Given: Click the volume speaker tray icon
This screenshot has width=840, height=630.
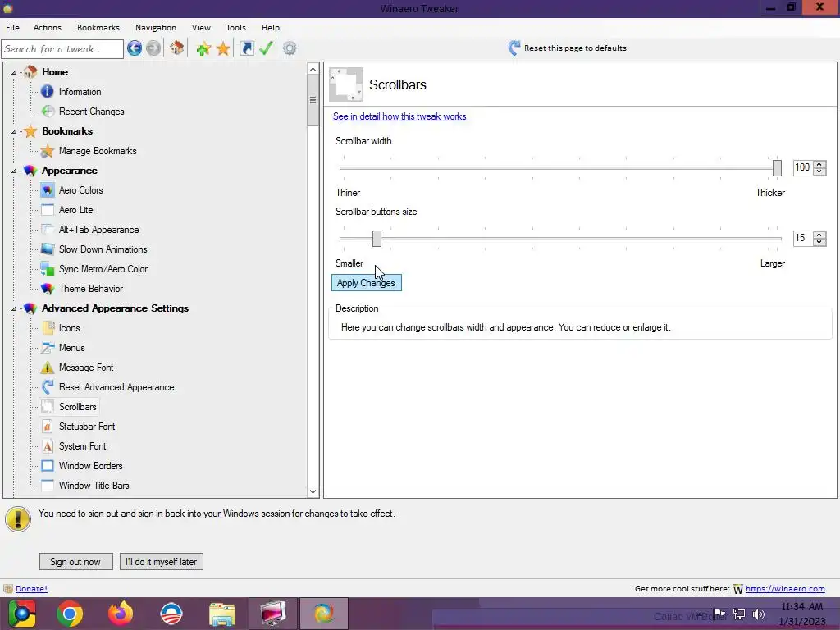Looking at the screenshot, I should (759, 614).
